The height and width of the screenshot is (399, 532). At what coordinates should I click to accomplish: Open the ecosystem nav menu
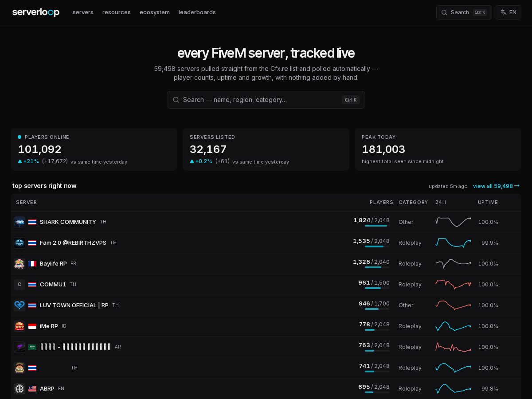(155, 12)
